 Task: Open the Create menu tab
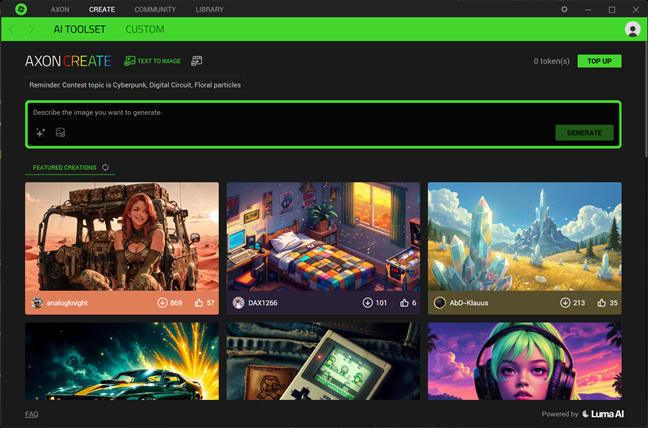[102, 9]
